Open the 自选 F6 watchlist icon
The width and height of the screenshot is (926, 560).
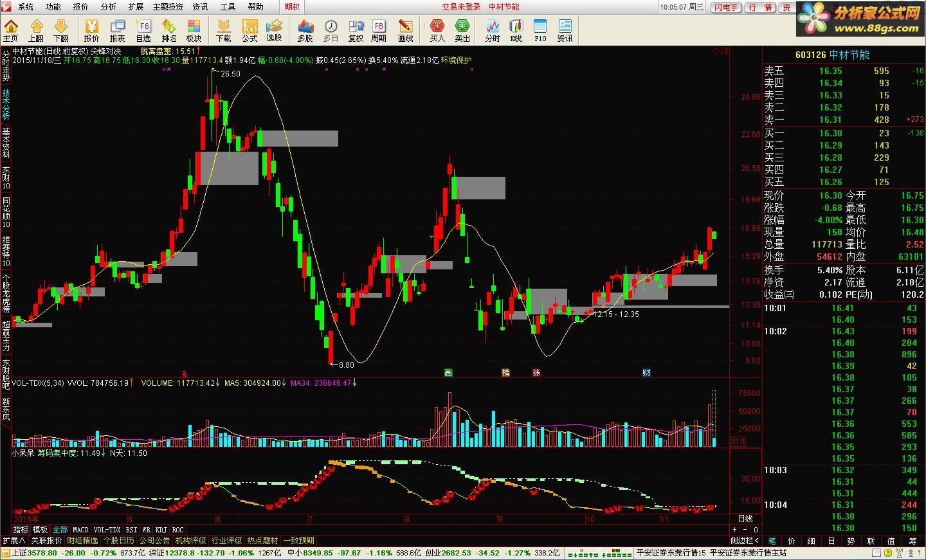tap(143, 30)
